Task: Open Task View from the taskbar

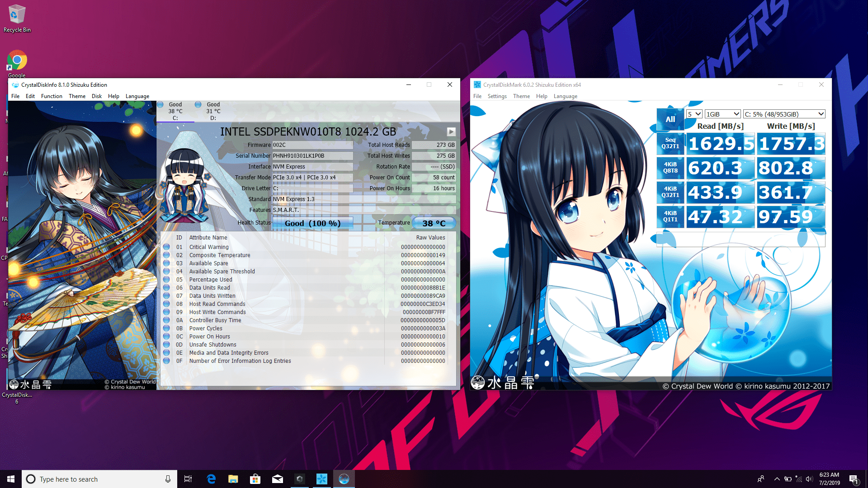Action: coord(188,479)
